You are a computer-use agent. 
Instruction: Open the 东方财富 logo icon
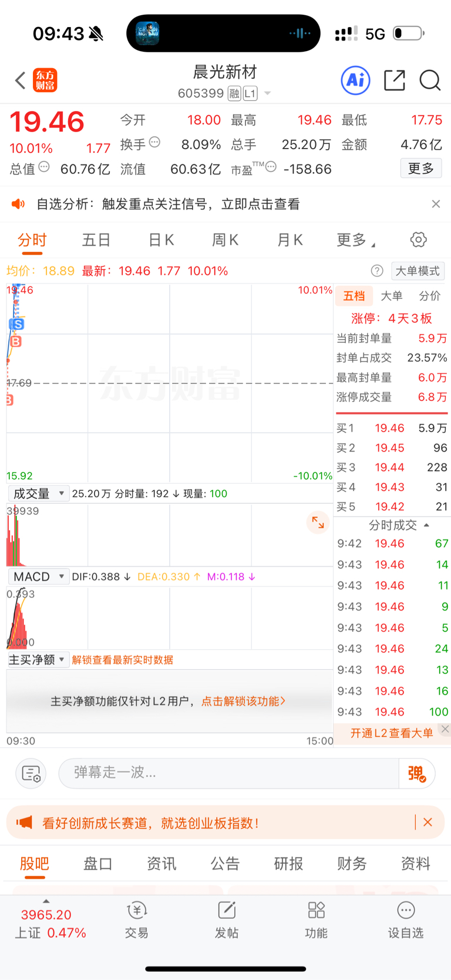pos(45,80)
